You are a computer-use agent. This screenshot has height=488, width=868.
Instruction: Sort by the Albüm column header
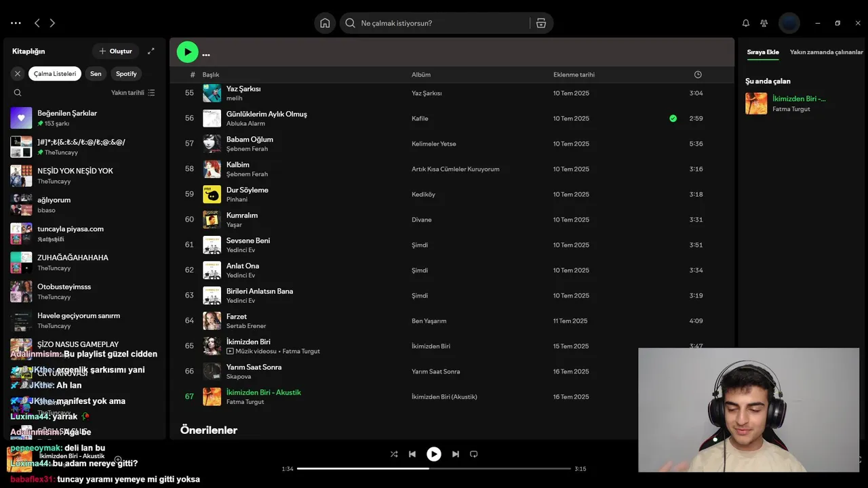pos(421,75)
